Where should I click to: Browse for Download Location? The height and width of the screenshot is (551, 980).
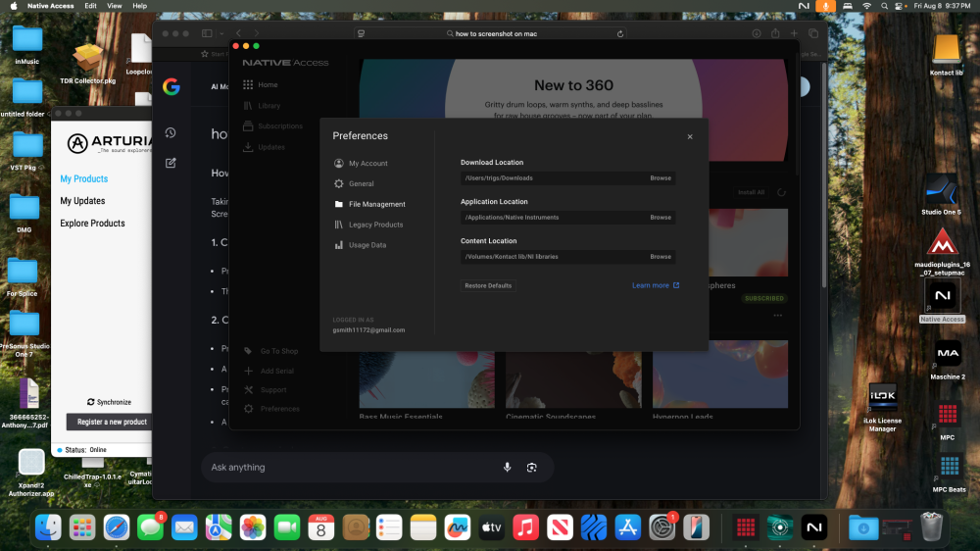[x=660, y=178]
